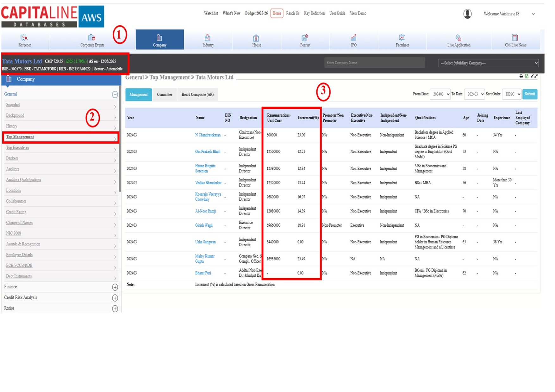555x392 pixels.
Task: Click remuneration value 69660000
Action: click(273, 225)
